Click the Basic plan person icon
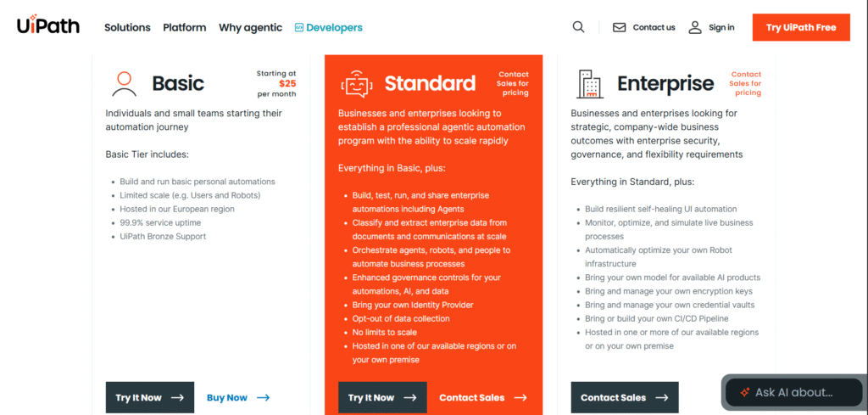 tap(124, 83)
